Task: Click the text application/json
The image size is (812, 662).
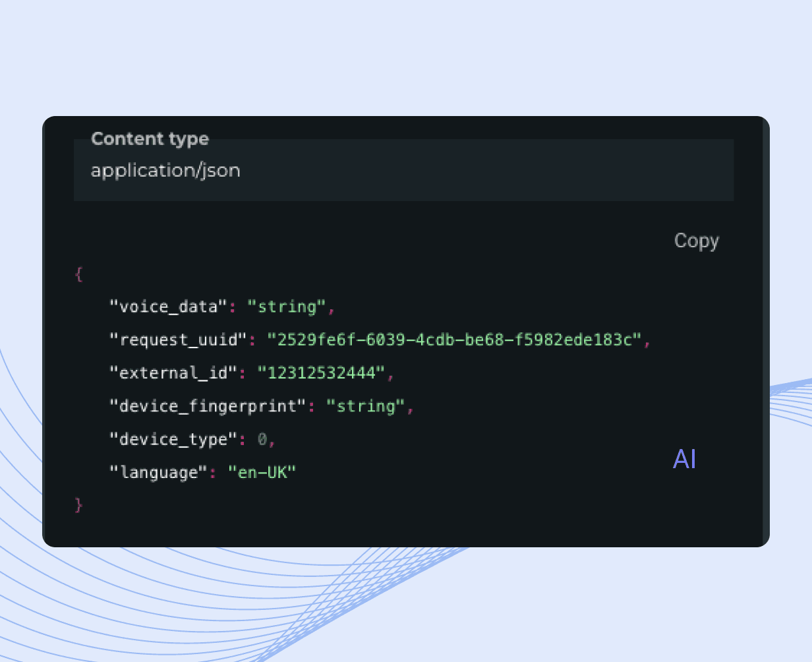Action: 165,171
